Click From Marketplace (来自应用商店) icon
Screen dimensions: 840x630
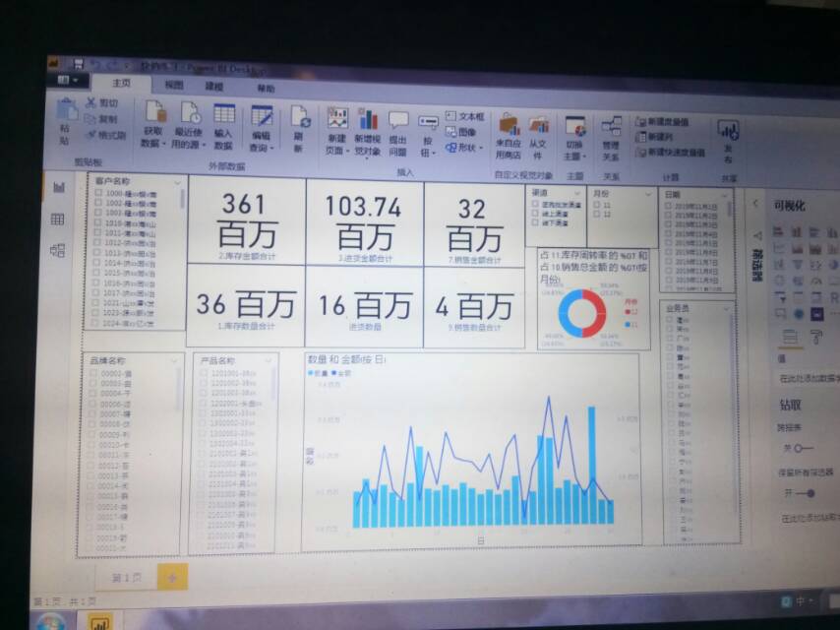click(x=509, y=124)
